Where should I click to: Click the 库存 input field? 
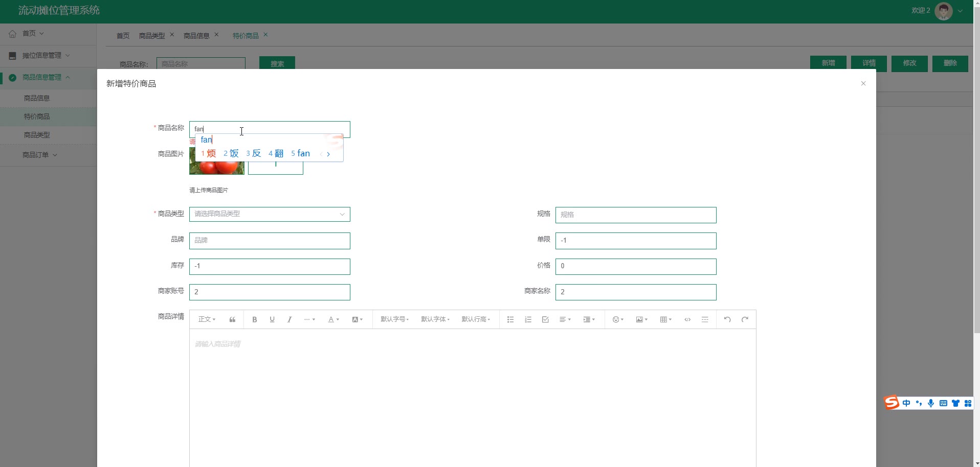coord(270,267)
